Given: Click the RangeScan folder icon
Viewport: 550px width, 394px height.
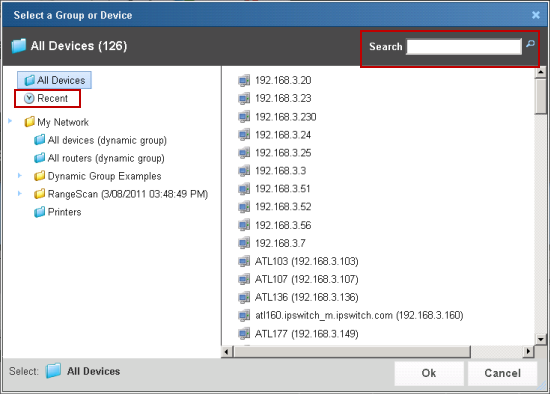Looking at the screenshot, I should click(x=40, y=194).
